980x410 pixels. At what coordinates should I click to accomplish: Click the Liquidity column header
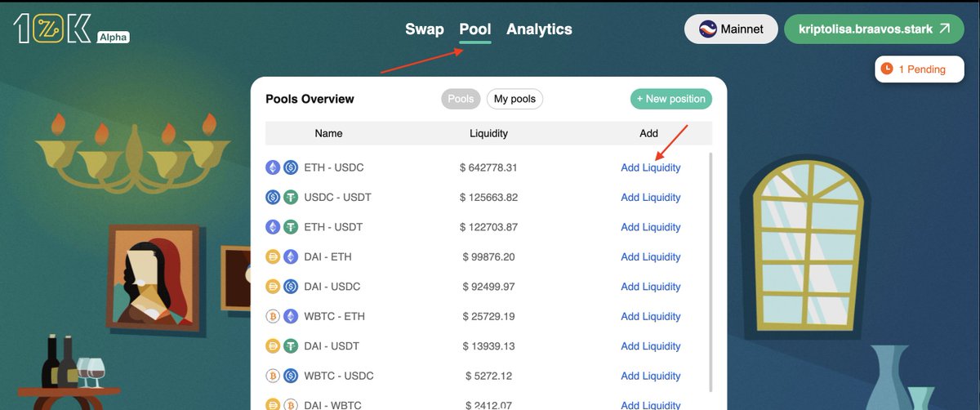point(488,133)
